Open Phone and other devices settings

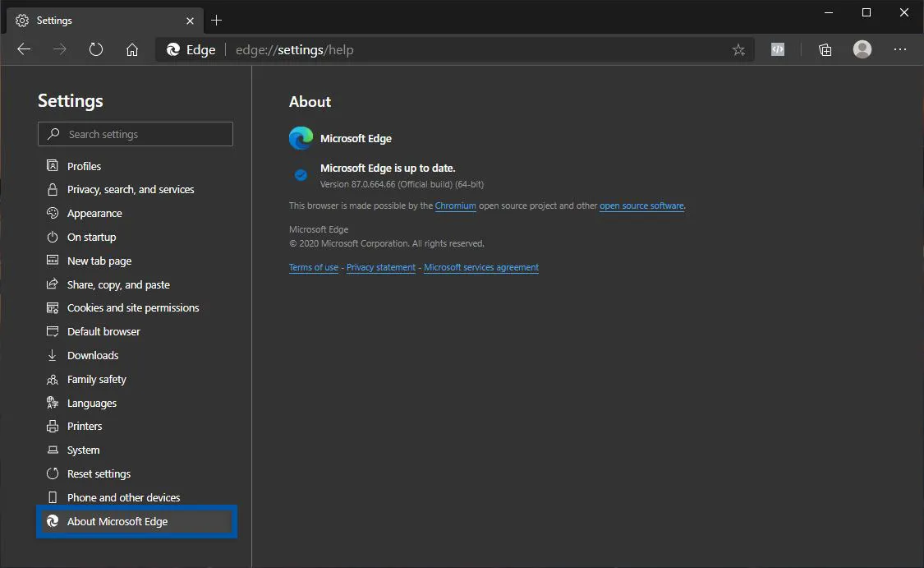click(x=122, y=496)
